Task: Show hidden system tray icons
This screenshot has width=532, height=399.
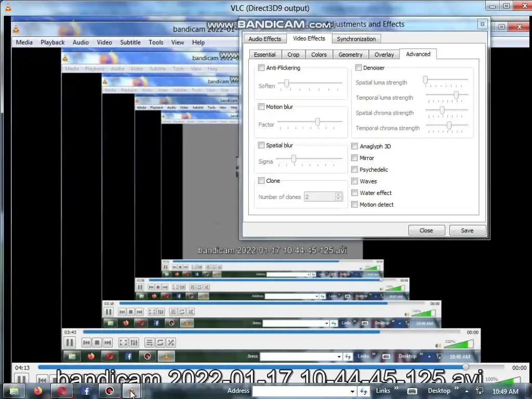Action: (467, 391)
